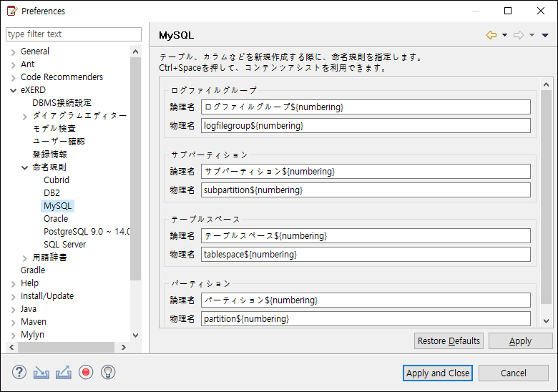Select SQL Server naming rule page
The height and width of the screenshot is (392, 558).
[64, 245]
